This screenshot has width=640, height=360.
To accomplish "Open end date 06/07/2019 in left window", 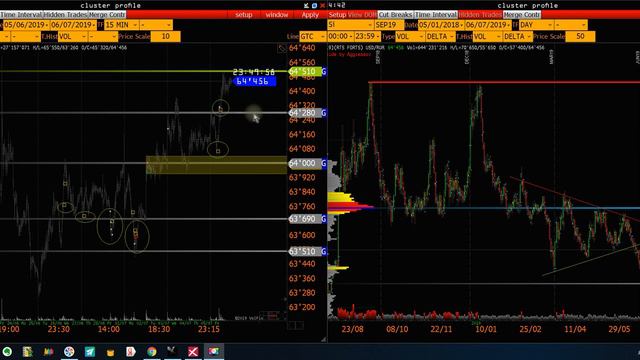I will coord(73,25).
